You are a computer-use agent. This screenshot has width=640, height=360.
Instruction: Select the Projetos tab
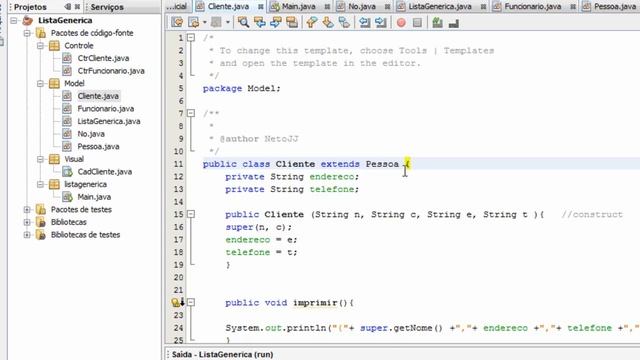pos(30,7)
